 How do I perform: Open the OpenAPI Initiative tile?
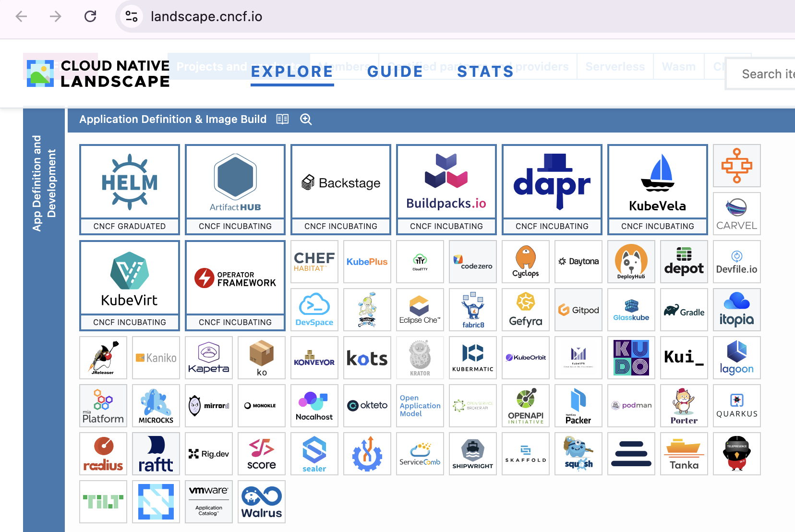[526, 406]
